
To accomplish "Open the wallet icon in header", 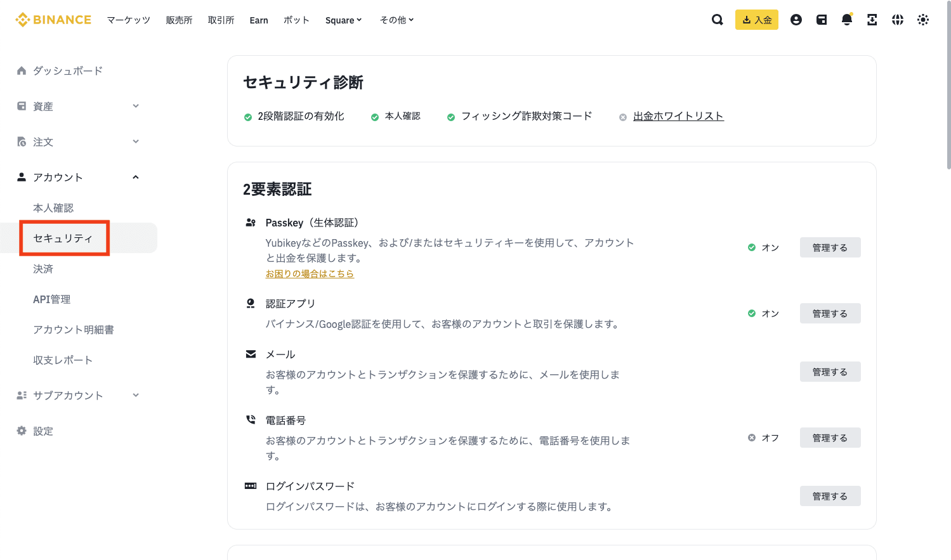I will coord(821,20).
